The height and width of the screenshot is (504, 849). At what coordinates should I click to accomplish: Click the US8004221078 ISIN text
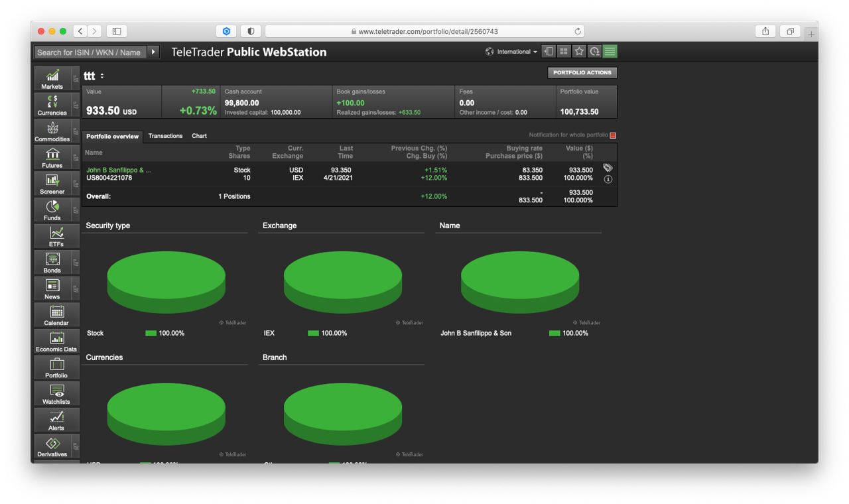tap(109, 178)
